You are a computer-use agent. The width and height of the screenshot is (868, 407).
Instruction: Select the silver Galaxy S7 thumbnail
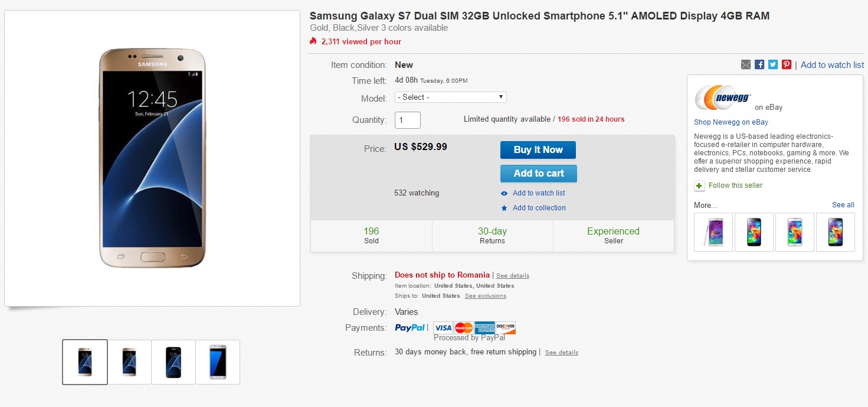coord(218,362)
